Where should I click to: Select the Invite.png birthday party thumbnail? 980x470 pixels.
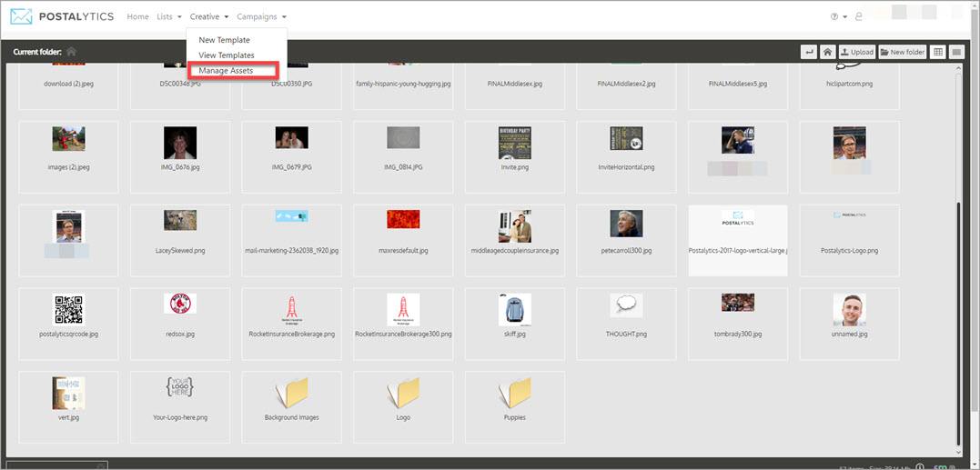pyautogui.click(x=515, y=143)
